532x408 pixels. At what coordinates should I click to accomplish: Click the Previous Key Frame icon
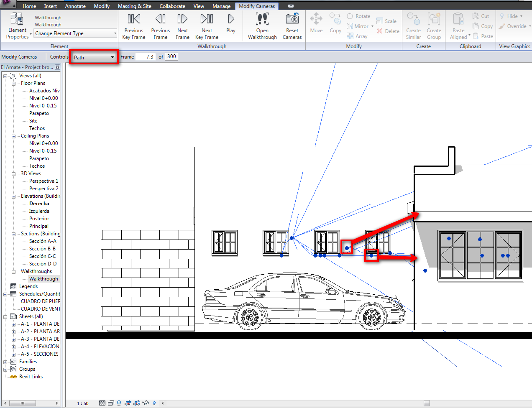click(134, 19)
